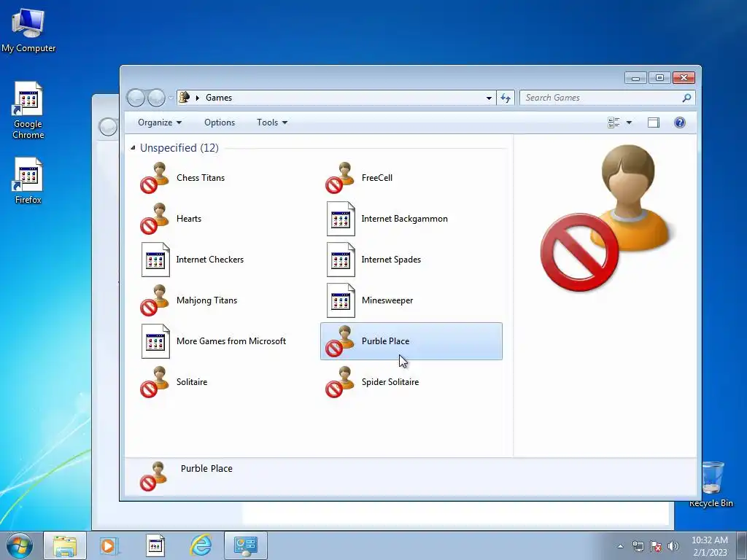The height and width of the screenshot is (560, 747).
Task: Click the Back navigation button
Action: (x=136, y=98)
